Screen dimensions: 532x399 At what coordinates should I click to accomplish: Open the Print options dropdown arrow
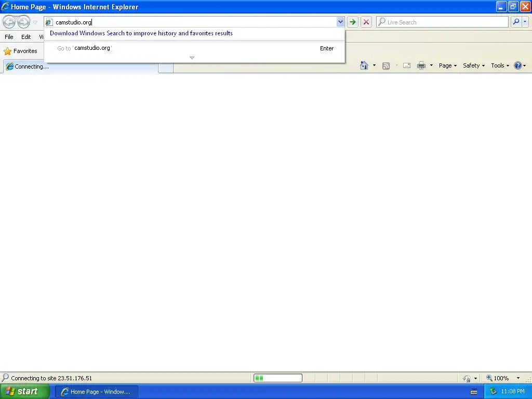pos(431,65)
